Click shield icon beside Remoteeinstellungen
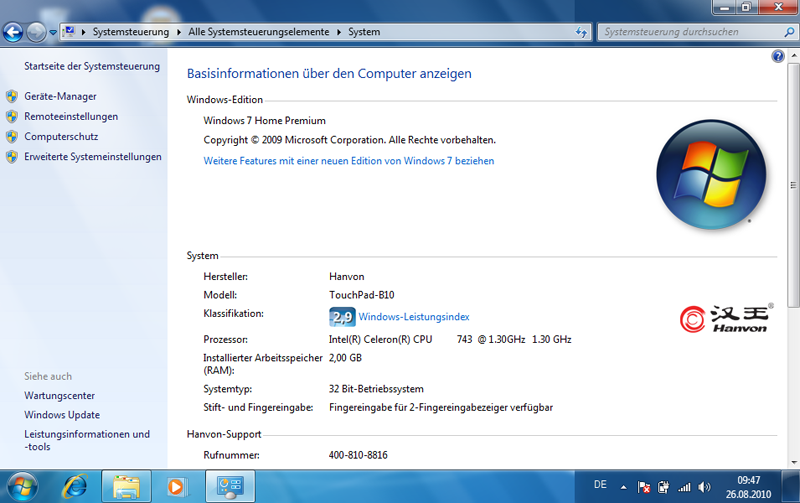Viewport: 800px width, 503px height. (x=12, y=116)
